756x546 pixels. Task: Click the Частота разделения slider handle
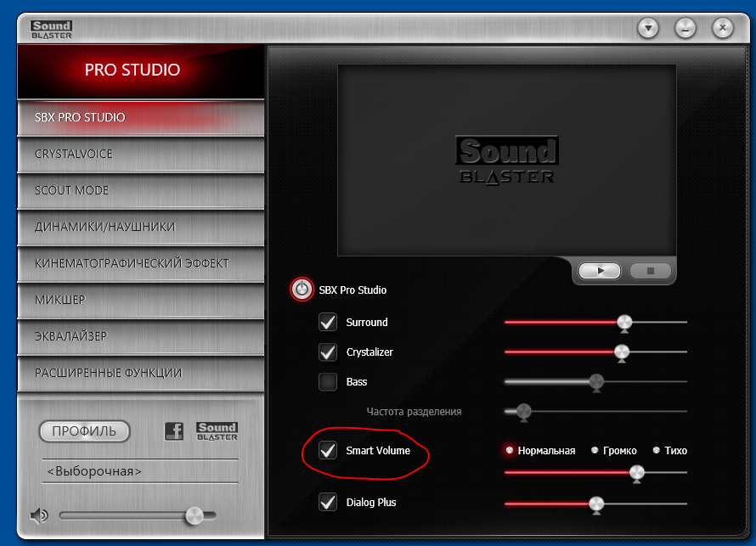523,413
